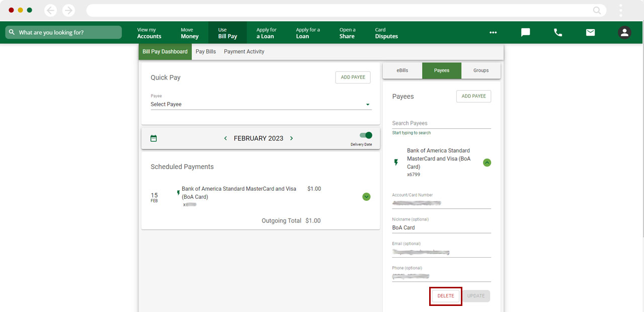Click the Scheduled Payments heading
Image resolution: width=644 pixels, height=312 pixels.
point(182,167)
